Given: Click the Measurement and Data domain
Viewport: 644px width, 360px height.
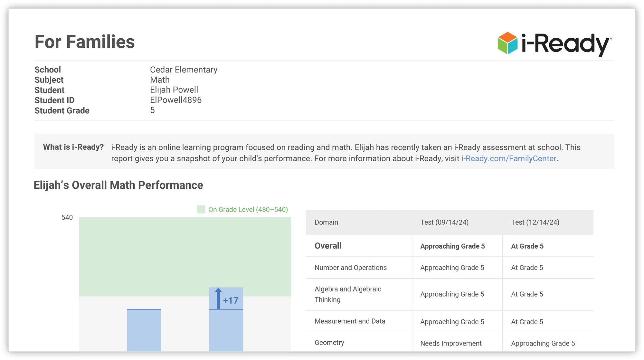Looking at the screenshot, I should click(x=350, y=321).
